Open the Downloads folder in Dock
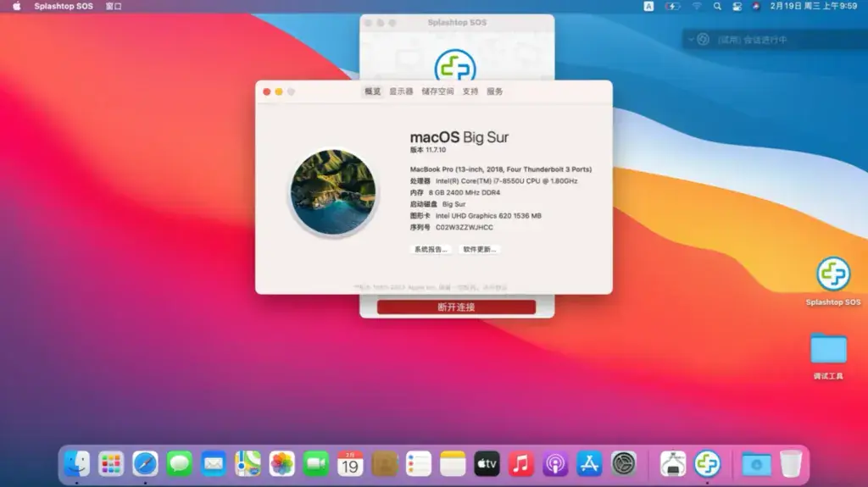Viewport: 868px width, 487px height. click(x=756, y=464)
